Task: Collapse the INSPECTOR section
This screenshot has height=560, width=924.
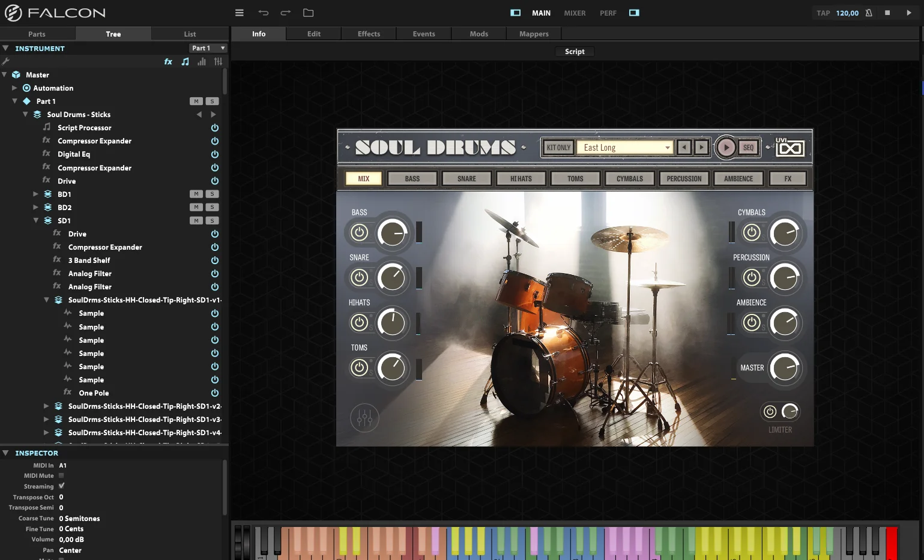Action: [x=5, y=453]
